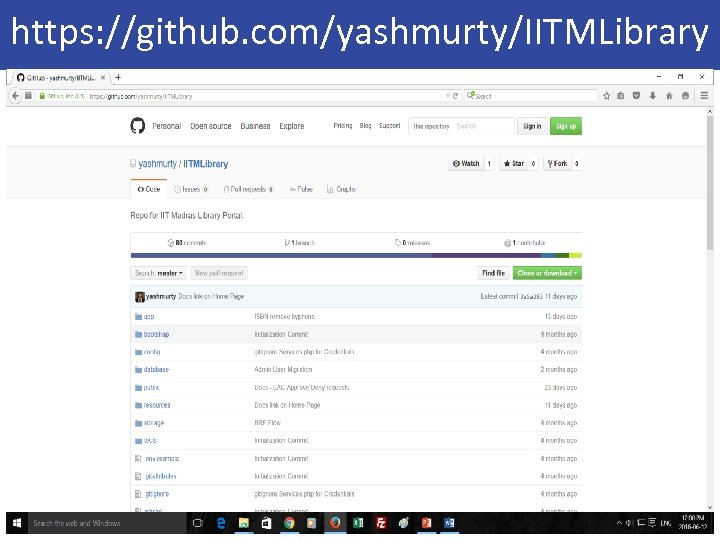
Task: Click the New pull request button
Action: (x=219, y=273)
